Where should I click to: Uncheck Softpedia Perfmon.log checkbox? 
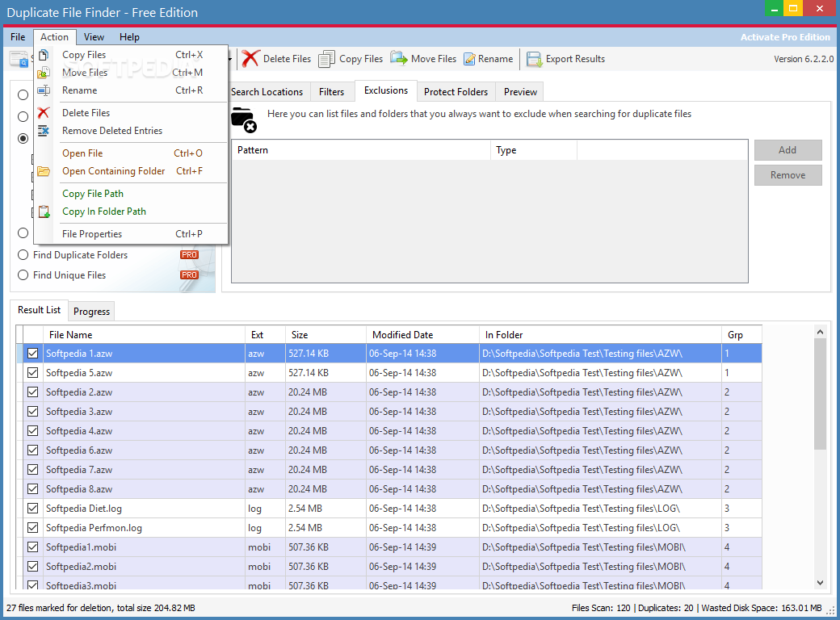tap(32, 527)
